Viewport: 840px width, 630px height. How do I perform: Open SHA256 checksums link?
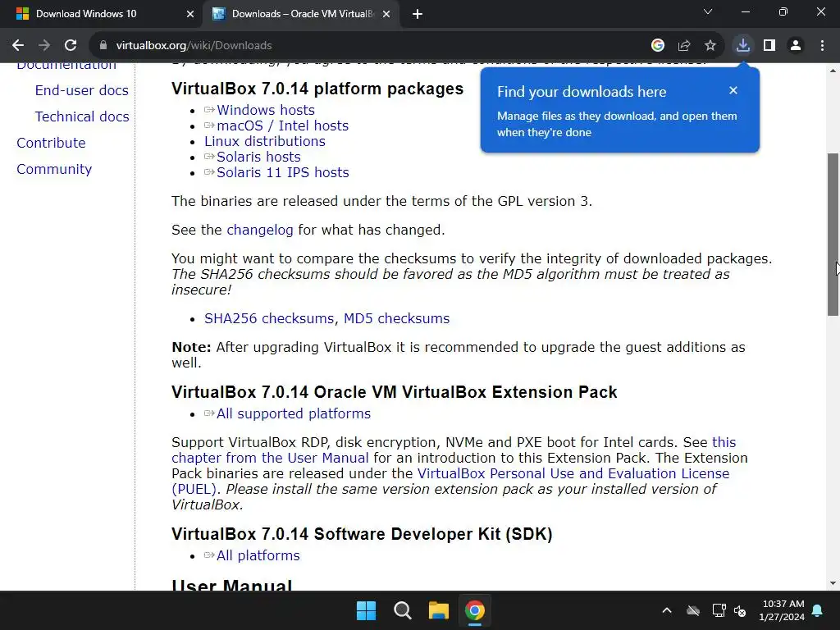269,318
